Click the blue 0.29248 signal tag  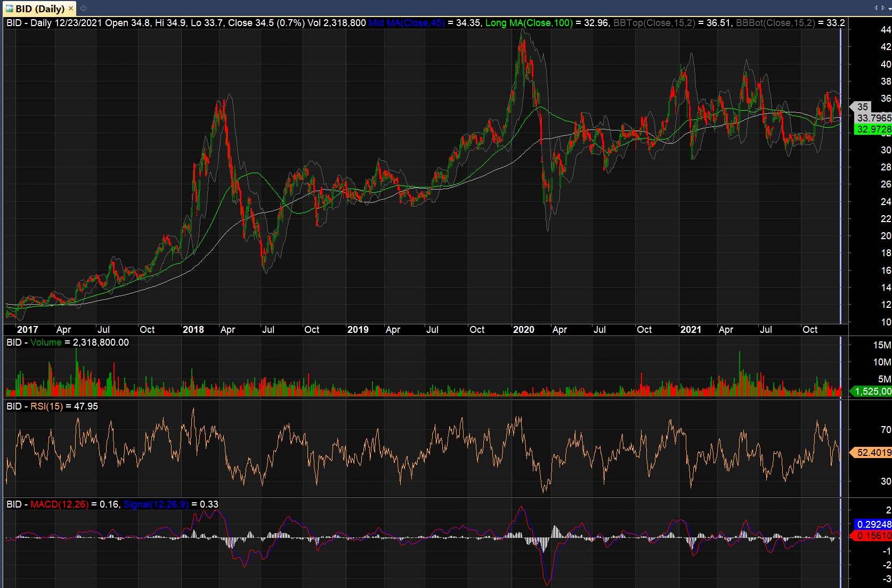[873, 524]
